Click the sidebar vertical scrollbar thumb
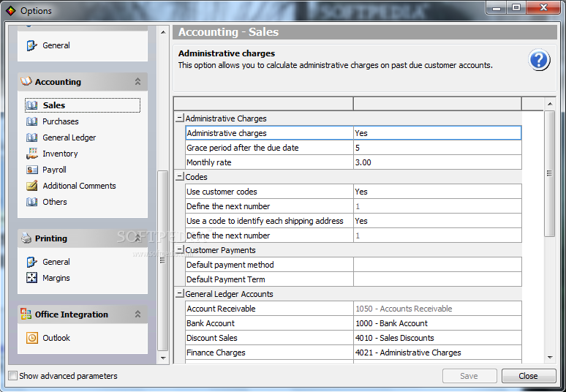 point(163,260)
